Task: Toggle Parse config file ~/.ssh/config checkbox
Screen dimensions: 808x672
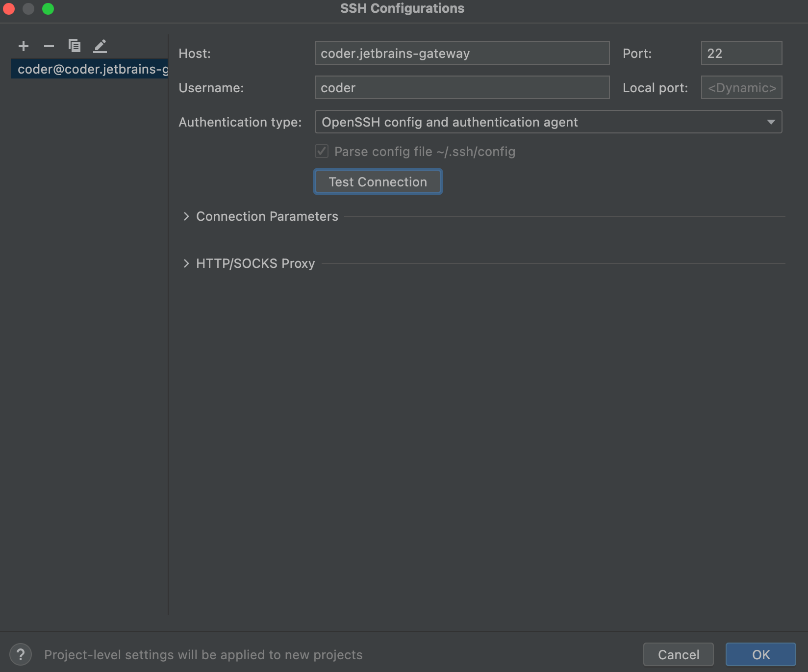Action: 322,152
